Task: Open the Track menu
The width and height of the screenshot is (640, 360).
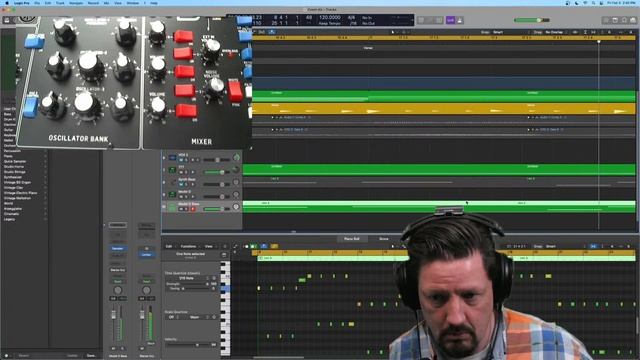Action: (60, 3)
